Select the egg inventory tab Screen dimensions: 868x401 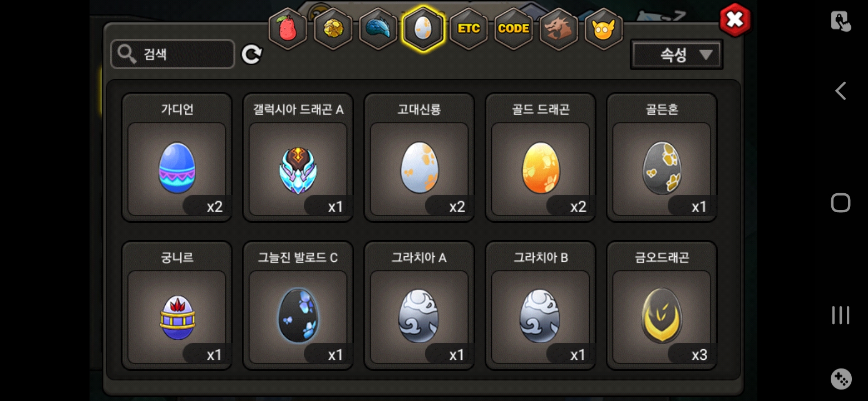click(423, 29)
